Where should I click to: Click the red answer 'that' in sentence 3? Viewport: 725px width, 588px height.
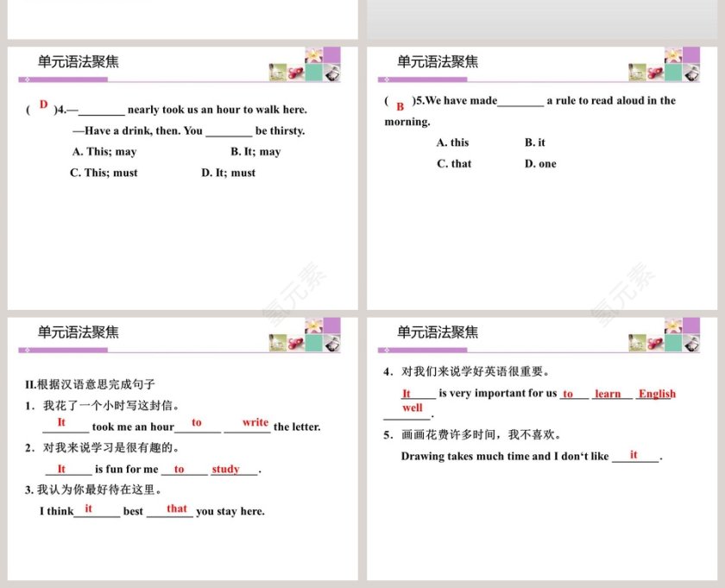pos(177,509)
